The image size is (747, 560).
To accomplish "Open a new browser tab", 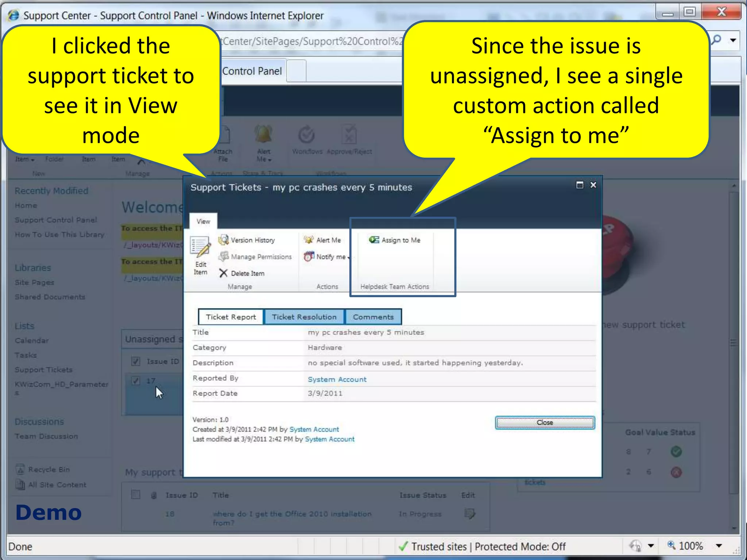I will tap(296, 71).
